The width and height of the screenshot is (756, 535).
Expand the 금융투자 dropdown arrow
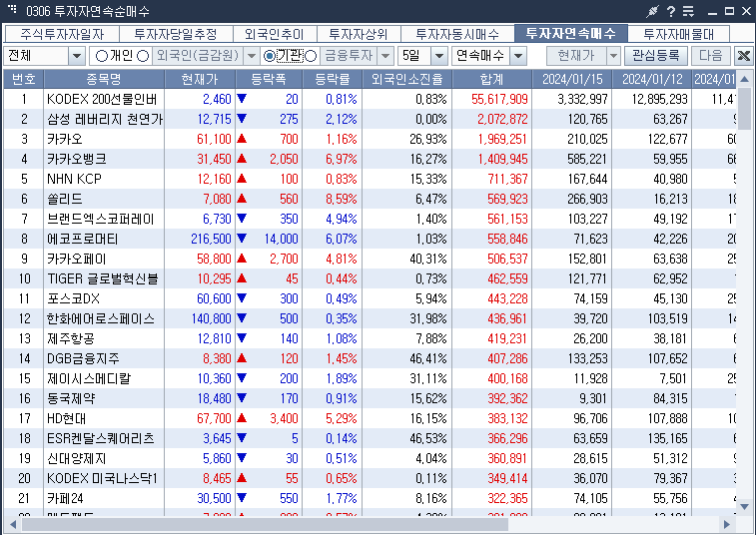[385, 56]
